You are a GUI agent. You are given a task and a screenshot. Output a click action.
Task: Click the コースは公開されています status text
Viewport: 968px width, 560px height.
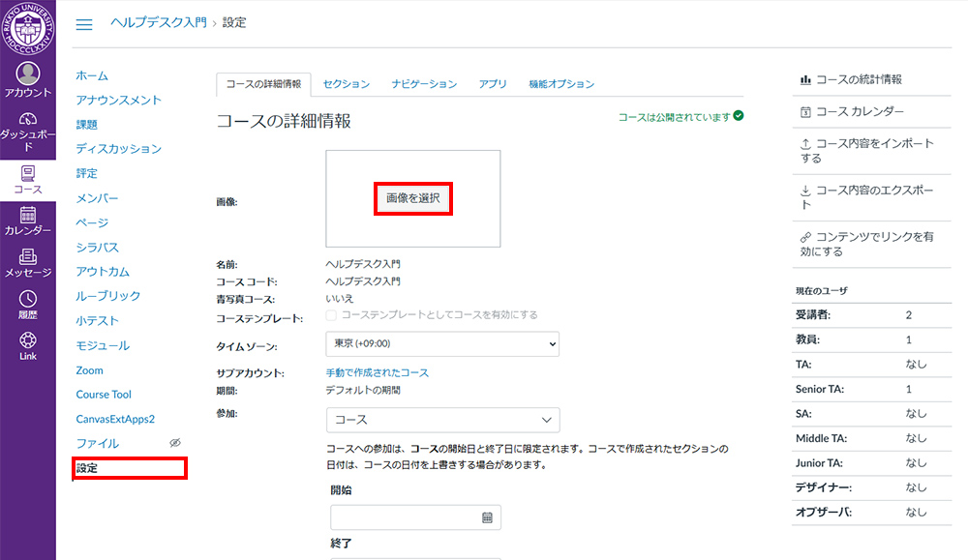[674, 117]
